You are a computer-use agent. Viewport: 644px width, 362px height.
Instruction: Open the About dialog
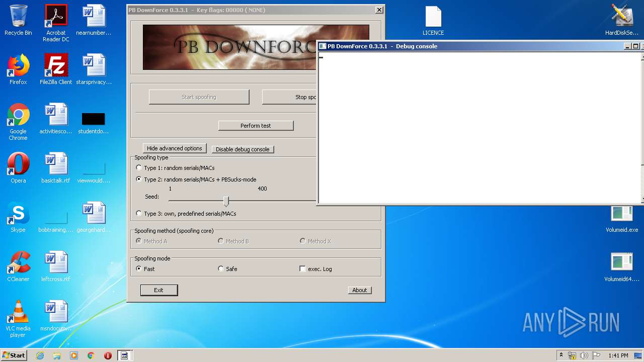pyautogui.click(x=359, y=290)
